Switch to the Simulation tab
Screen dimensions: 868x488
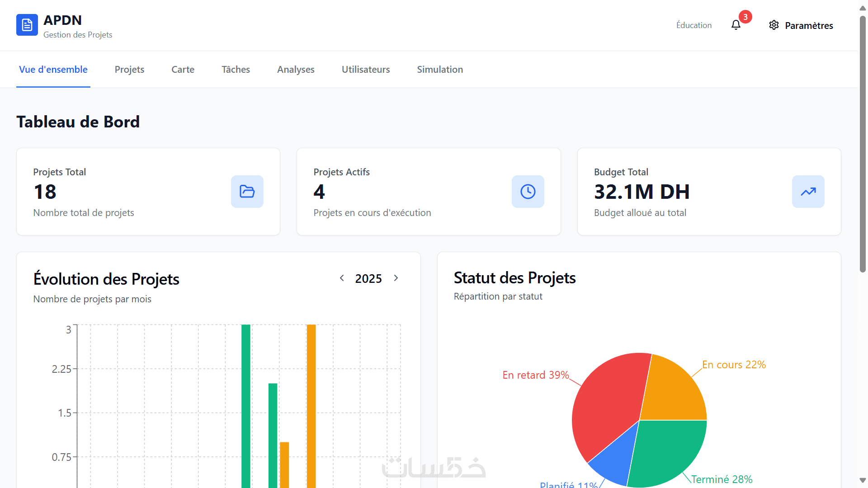click(439, 70)
